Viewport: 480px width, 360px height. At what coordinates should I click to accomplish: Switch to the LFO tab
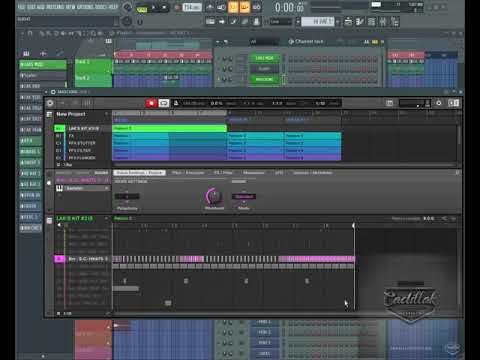(279, 173)
